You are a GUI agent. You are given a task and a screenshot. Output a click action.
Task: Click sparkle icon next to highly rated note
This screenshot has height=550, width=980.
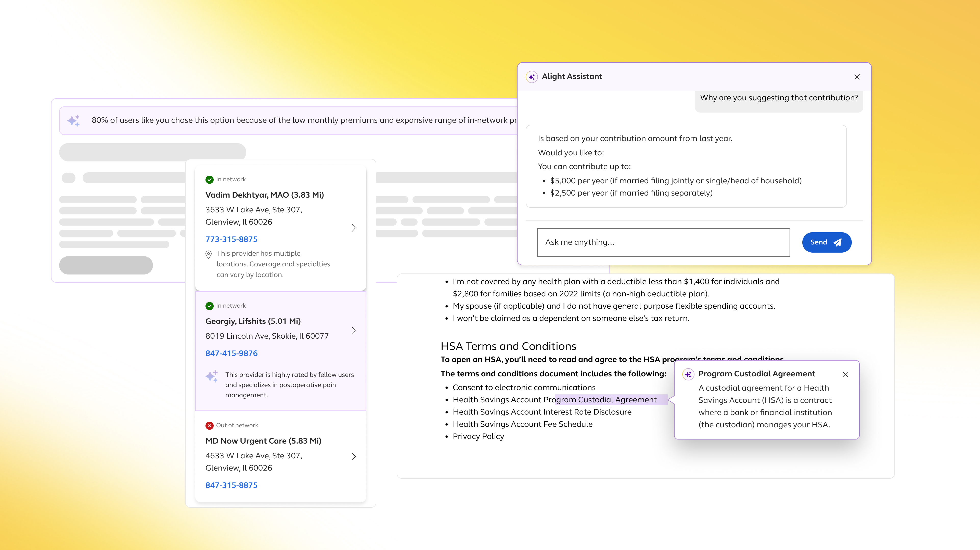[x=212, y=376]
